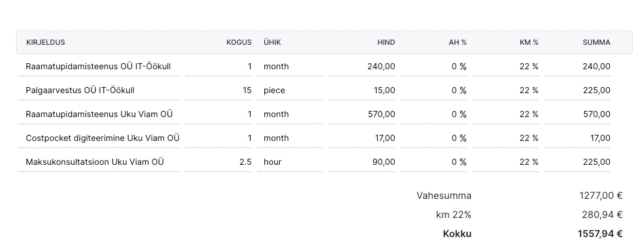The height and width of the screenshot is (249, 644).
Task: Click the discount percent field of Palgaarvestus row
Action: (x=434, y=90)
